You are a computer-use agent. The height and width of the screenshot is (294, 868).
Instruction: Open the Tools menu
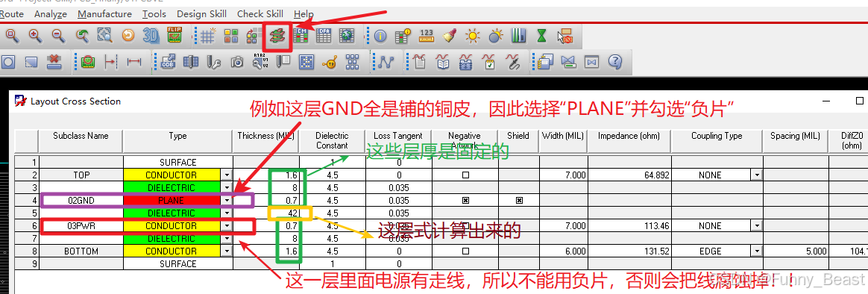click(154, 14)
